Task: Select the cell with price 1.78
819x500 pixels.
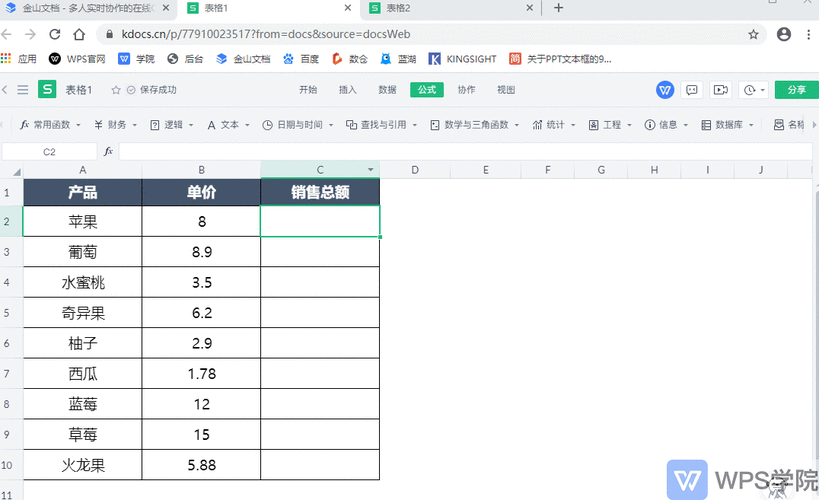Action: 202,374
